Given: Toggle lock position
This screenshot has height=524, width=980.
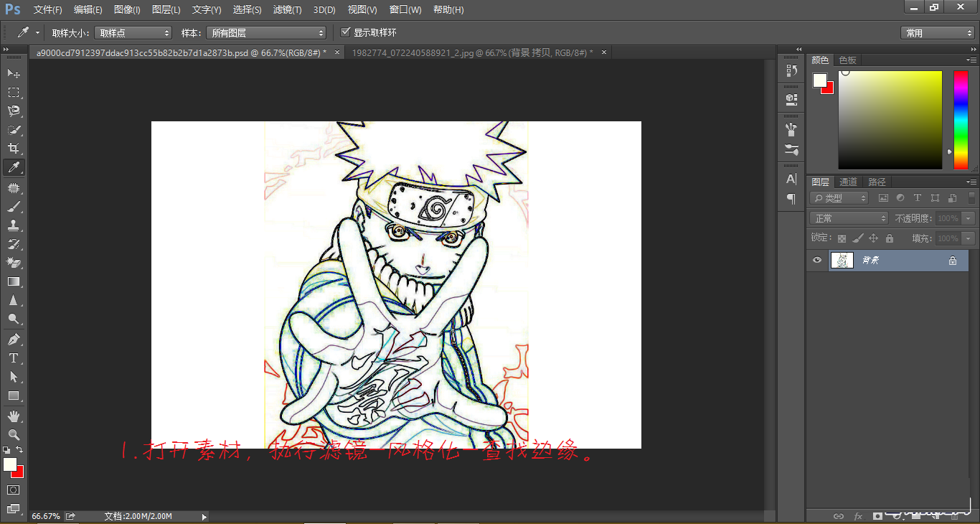Looking at the screenshot, I should click(873, 238).
